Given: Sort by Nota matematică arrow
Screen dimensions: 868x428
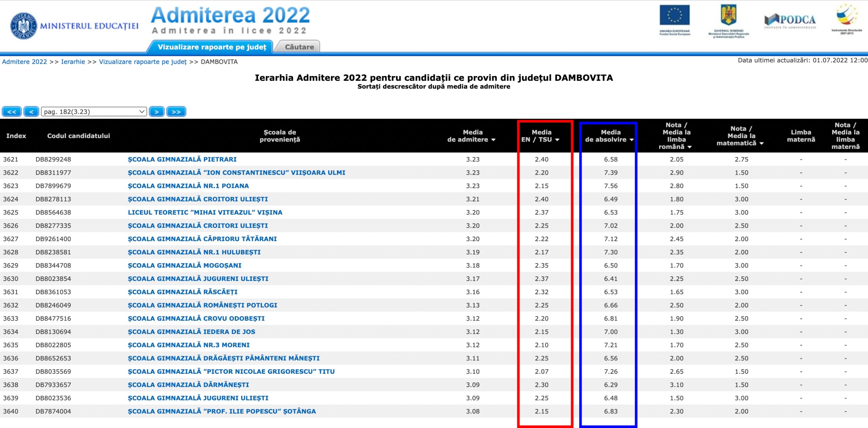Looking at the screenshot, I should point(762,143).
